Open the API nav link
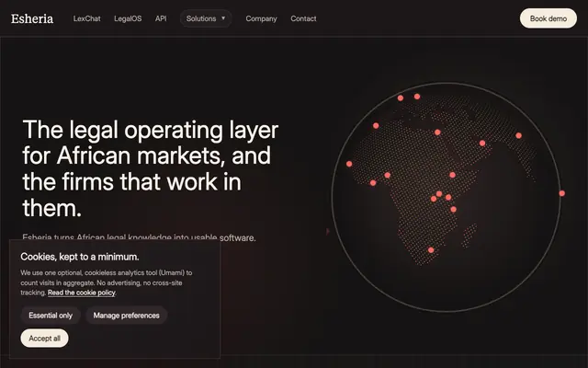588x368 pixels. pyautogui.click(x=161, y=18)
